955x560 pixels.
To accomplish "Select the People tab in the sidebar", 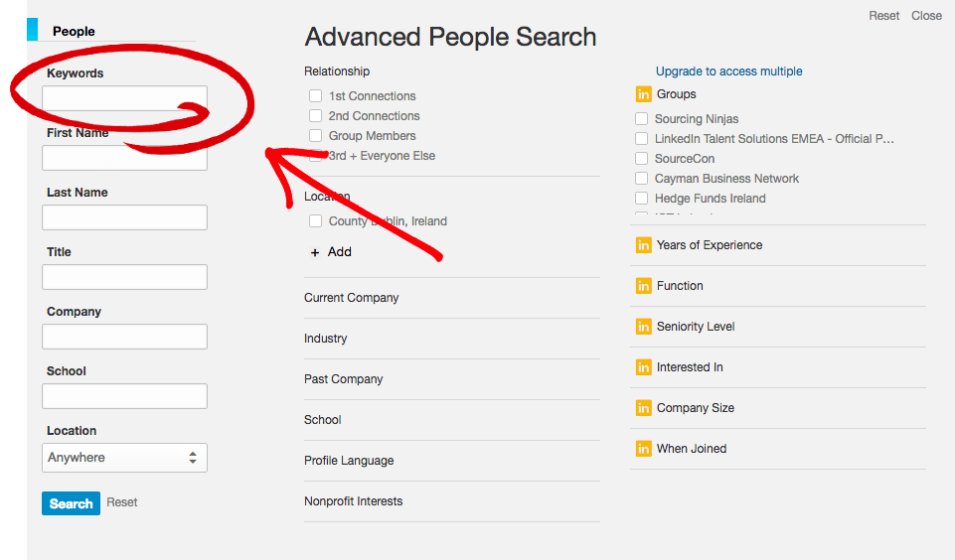I will 74,32.
